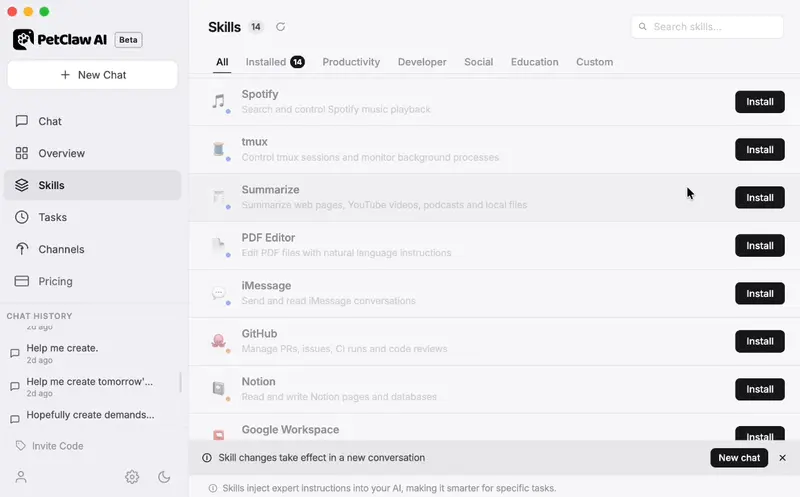Open the Channels sidebar item
Viewport: 800px width, 497px height.
tap(92, 250)
